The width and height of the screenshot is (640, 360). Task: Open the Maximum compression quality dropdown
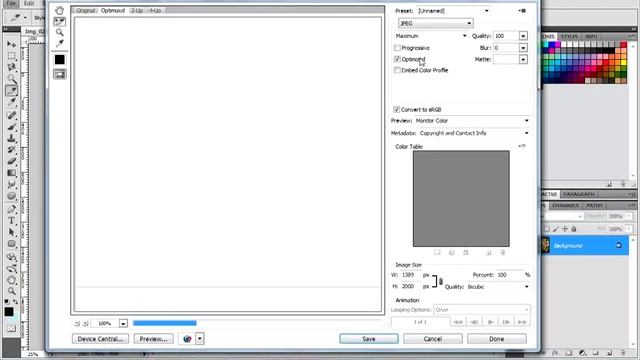pyautogui.click(x=431, y=36)
